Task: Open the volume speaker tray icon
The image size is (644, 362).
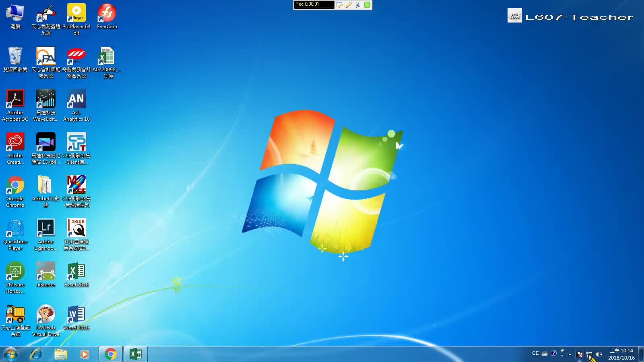Action: [599, 354]
